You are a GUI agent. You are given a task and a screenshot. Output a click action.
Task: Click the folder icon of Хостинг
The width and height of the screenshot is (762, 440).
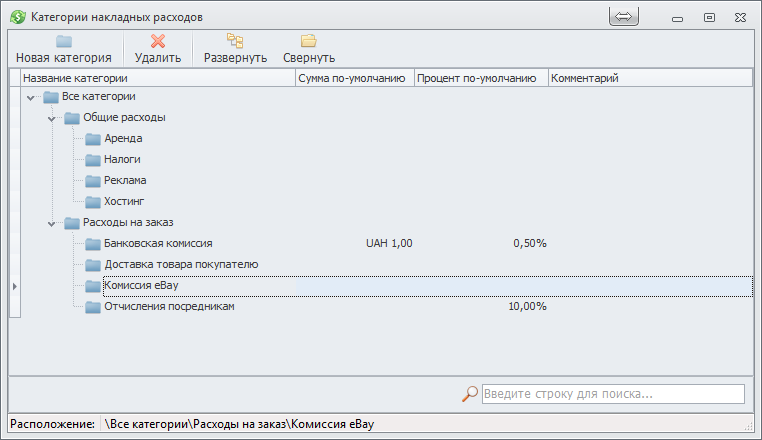94,202
